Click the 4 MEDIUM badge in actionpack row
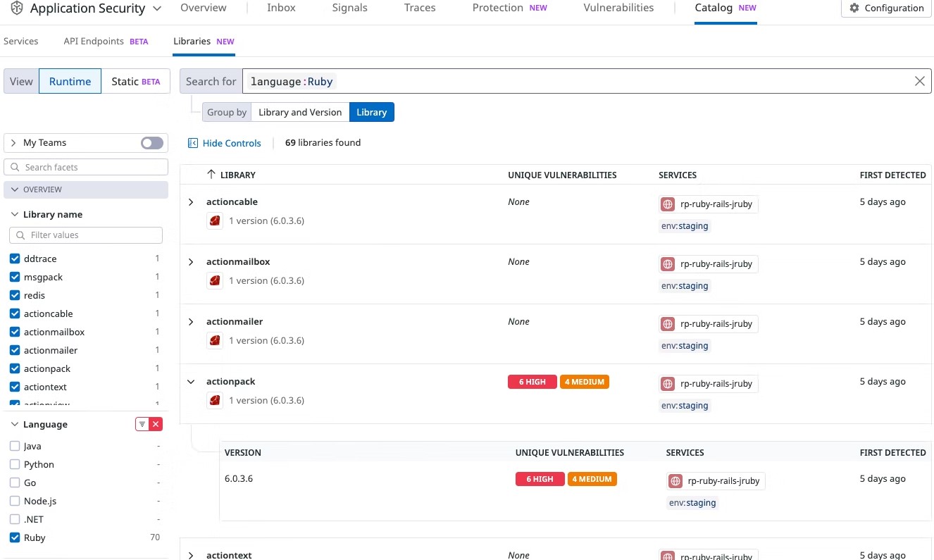 pos(585,382)
